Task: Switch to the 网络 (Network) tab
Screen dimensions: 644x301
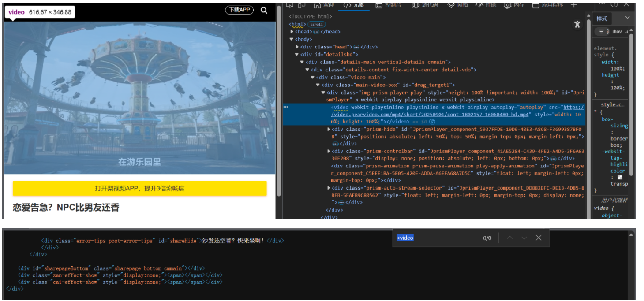Action: (458, 5)
